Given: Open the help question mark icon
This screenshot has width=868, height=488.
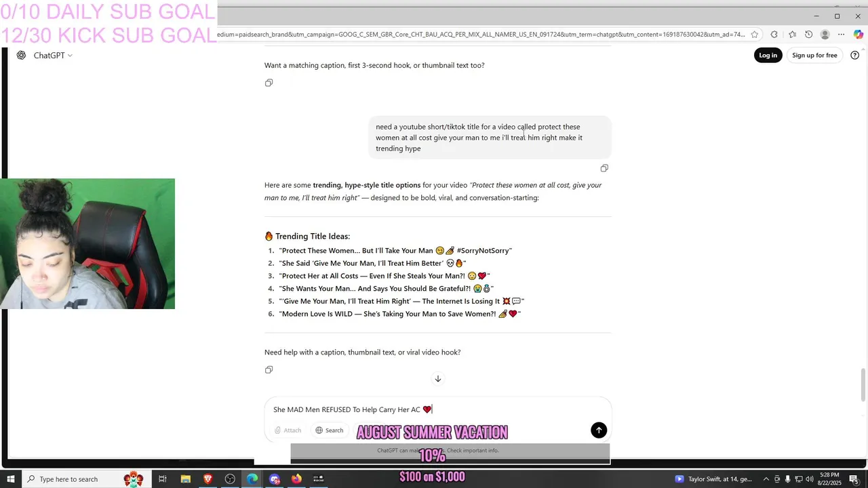Looking at the screenshot, I should [854, 56].
